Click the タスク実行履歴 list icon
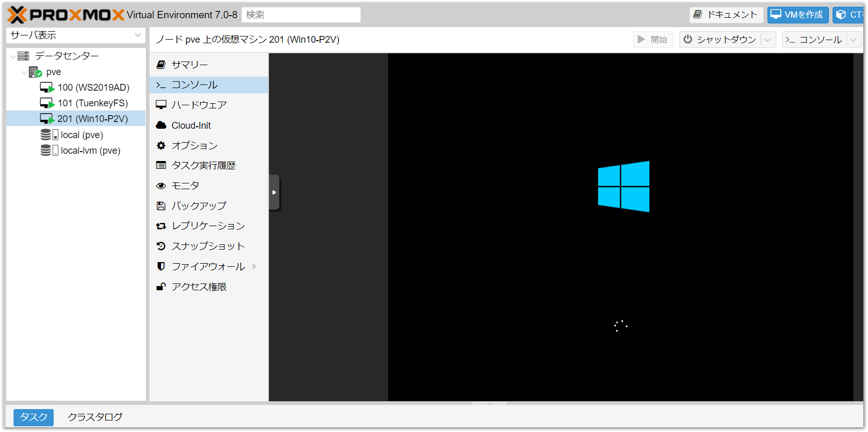 (161, 165)
